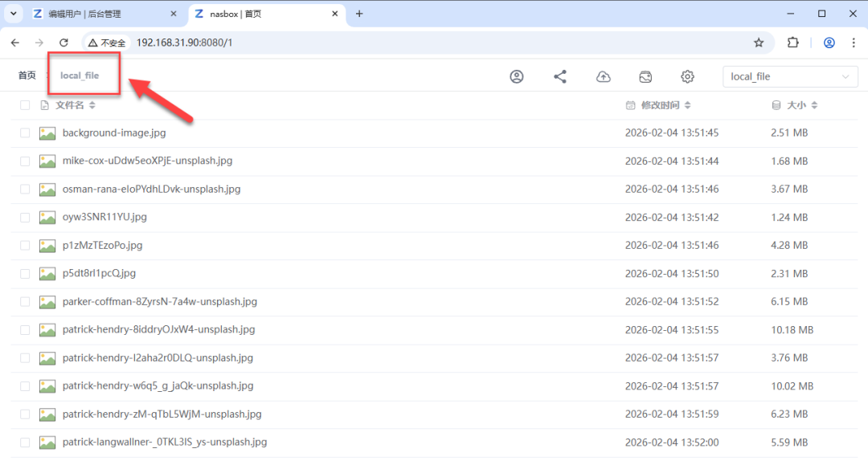868x465 pixels.
Task: Open the storage drive icon
Action: tap(645, 76)
